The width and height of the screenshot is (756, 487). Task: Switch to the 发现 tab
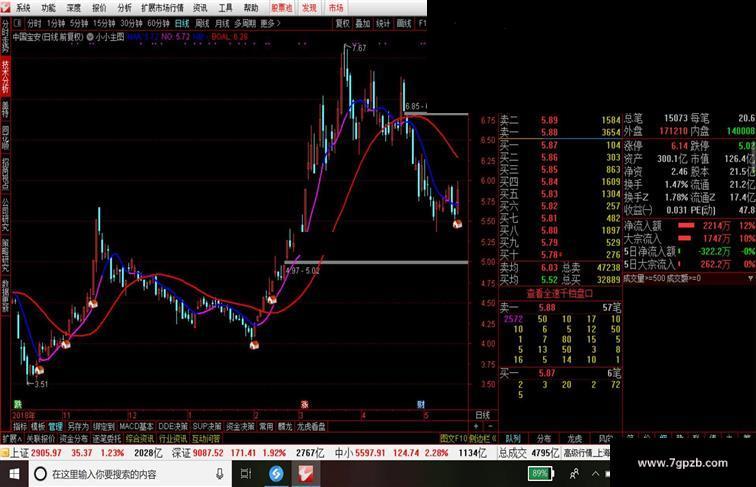[x=309, y=8]
